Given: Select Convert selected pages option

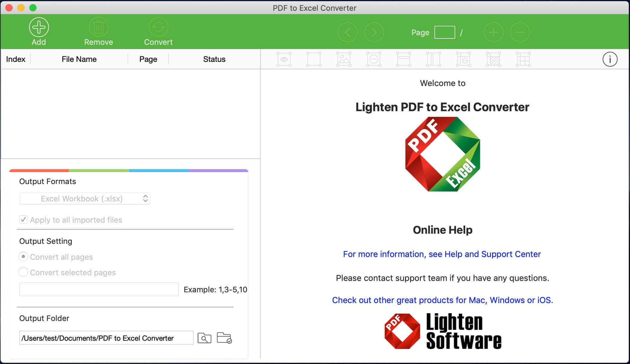Looking at the screenshot, I should [23, 272].
